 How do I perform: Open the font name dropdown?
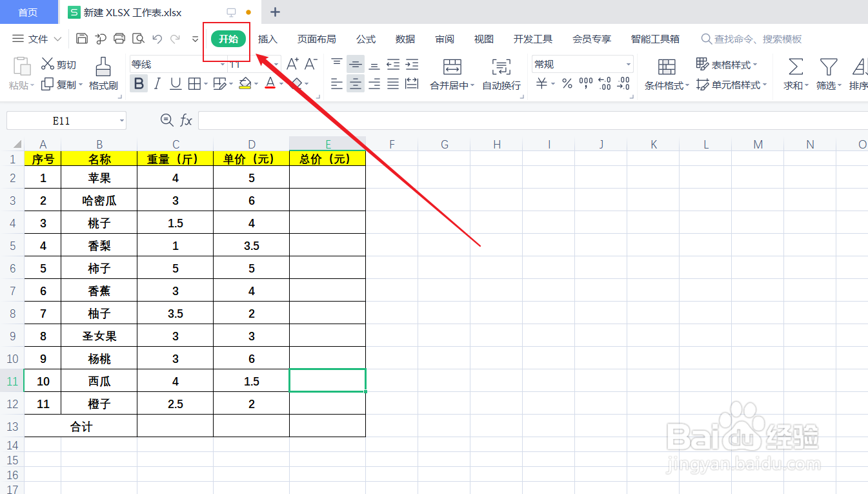[222, 63]
